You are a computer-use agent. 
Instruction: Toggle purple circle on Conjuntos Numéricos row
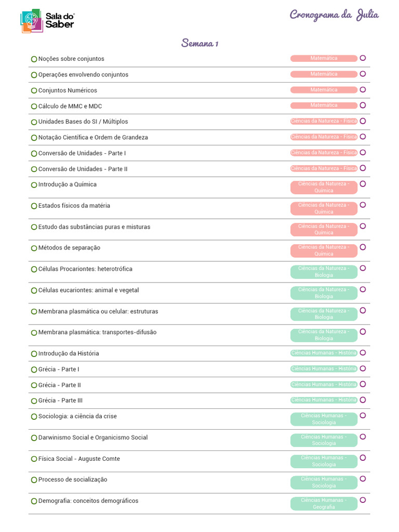[x=363, y=89]
